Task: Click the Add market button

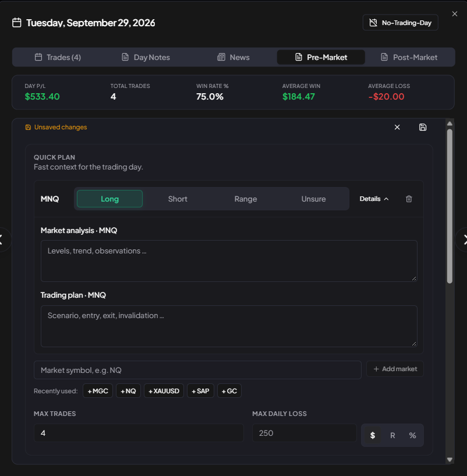Action: pos(395,369)
